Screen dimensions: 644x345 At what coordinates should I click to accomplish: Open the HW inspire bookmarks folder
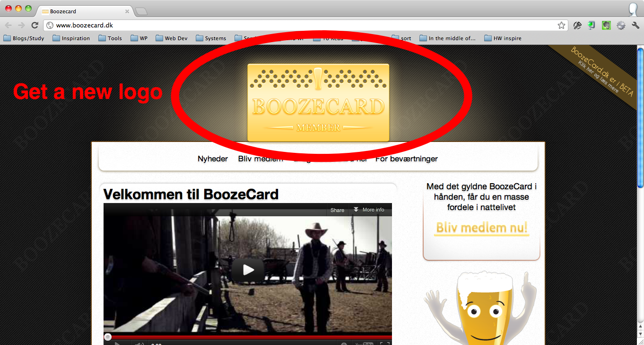[x=503, y=38]
